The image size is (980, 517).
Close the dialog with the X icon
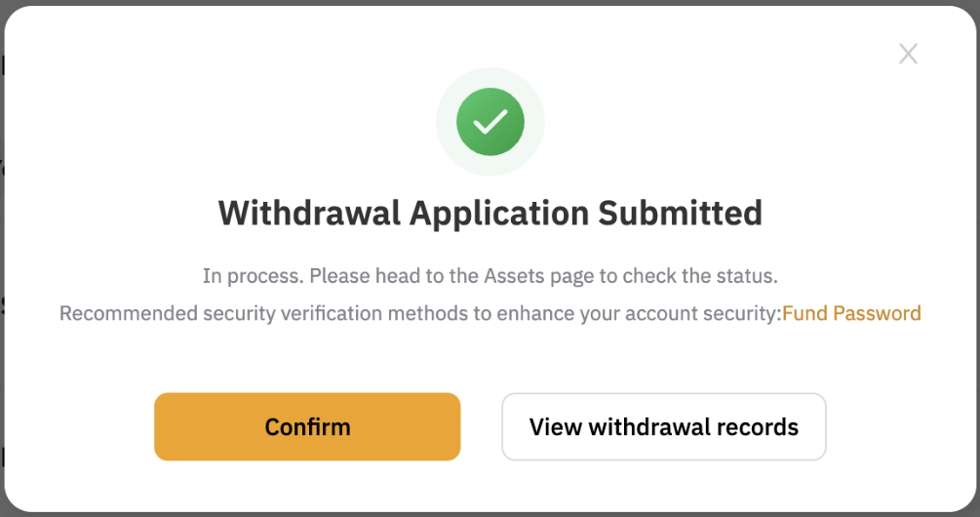(908, 54)
